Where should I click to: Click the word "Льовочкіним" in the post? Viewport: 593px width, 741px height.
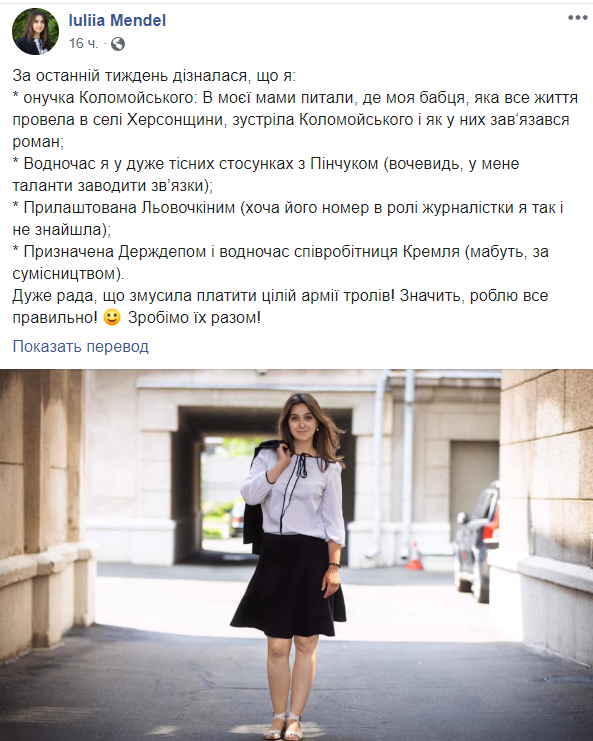[x=189, y=207]
